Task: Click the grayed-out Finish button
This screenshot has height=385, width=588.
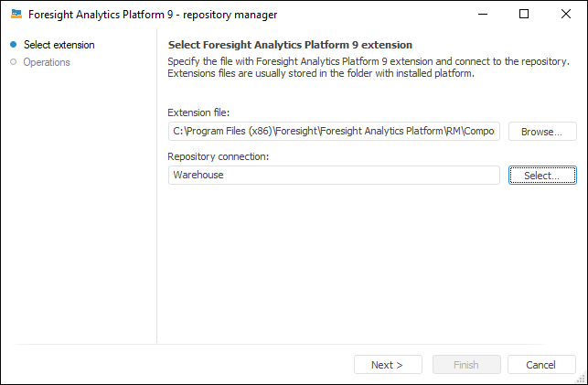Action: pyautogui.click(x=465, y=365)
